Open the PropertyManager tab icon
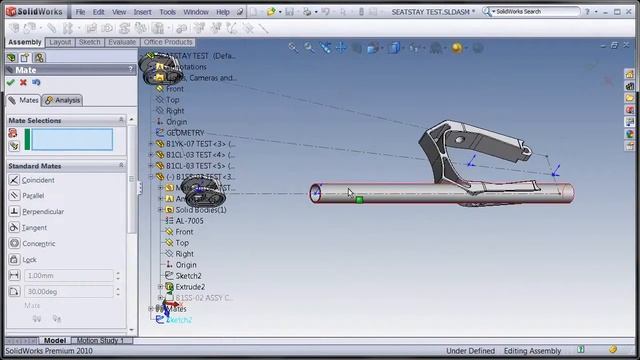 point(25,58)
